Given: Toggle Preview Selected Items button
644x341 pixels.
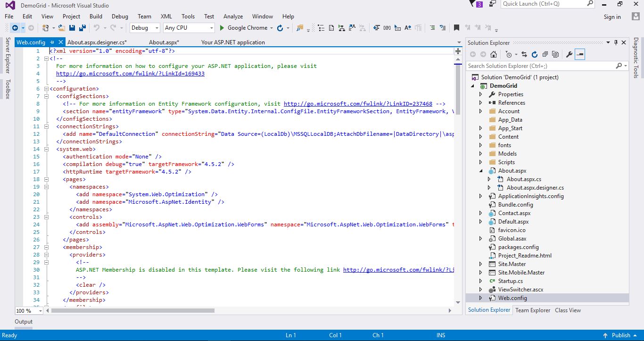Looking at the screenshot, I should (580, 54).
